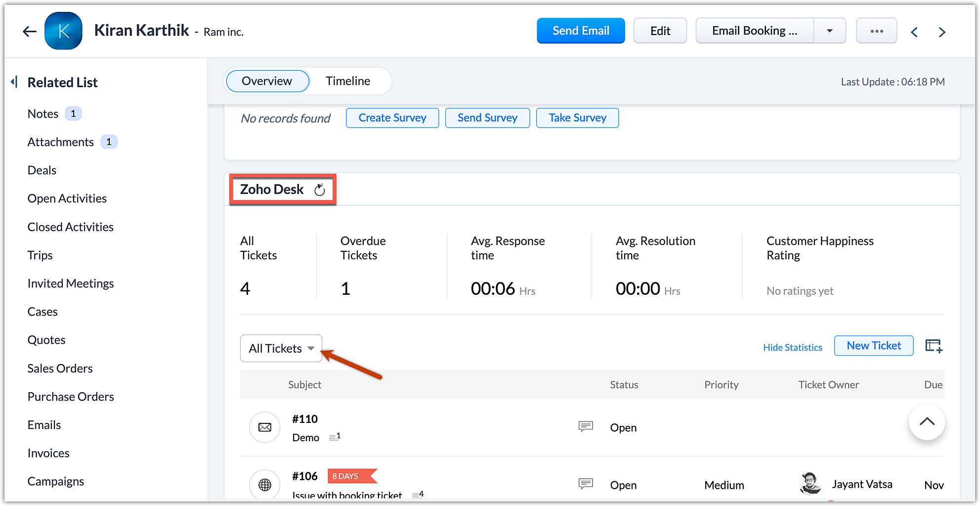980x506 pixels.
Task: Go to Invited Meetings related list
Action: click(x=71, y=283)
